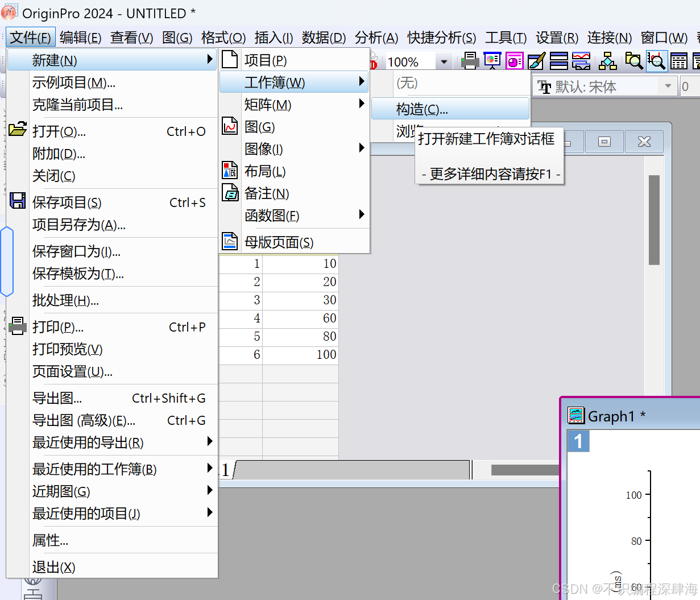
Task: Select 母版页面(S) in New submenu
Action: click(x=294, y=242)
